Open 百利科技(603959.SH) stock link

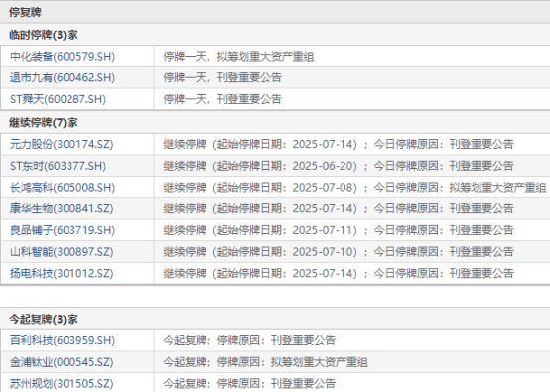point(63,340)
